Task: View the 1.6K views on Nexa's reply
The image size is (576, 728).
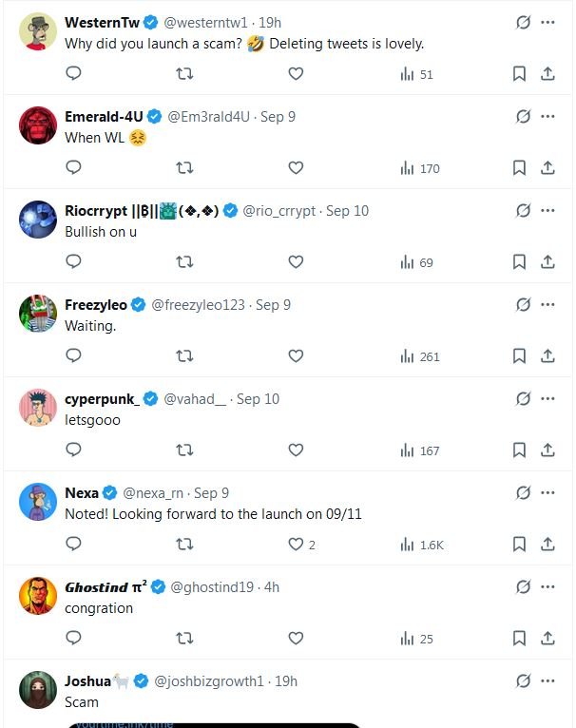Action: coord(423,545)
